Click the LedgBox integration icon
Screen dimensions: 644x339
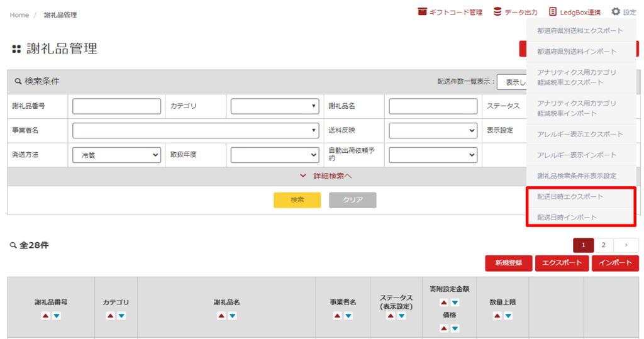tap(553, 12)
